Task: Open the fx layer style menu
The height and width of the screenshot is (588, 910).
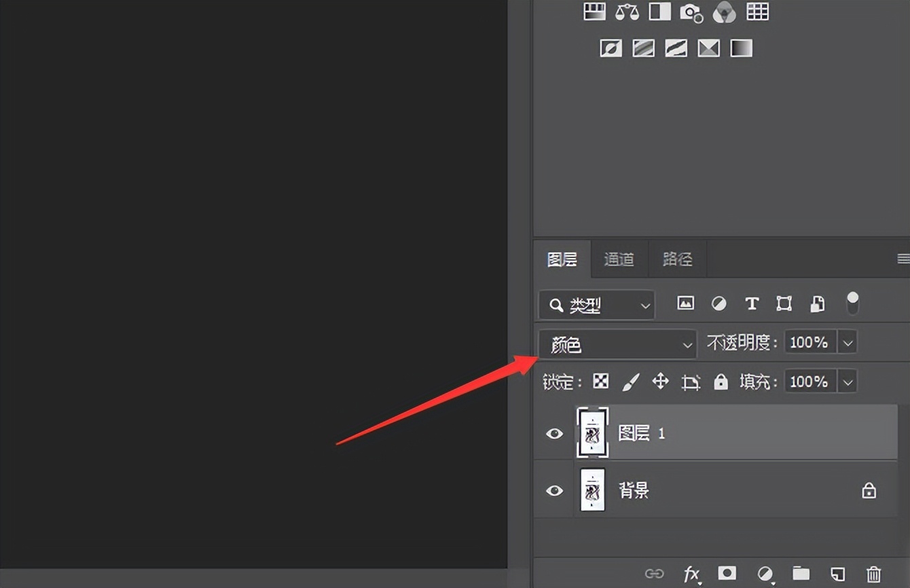Action: (x=691, y=574)
